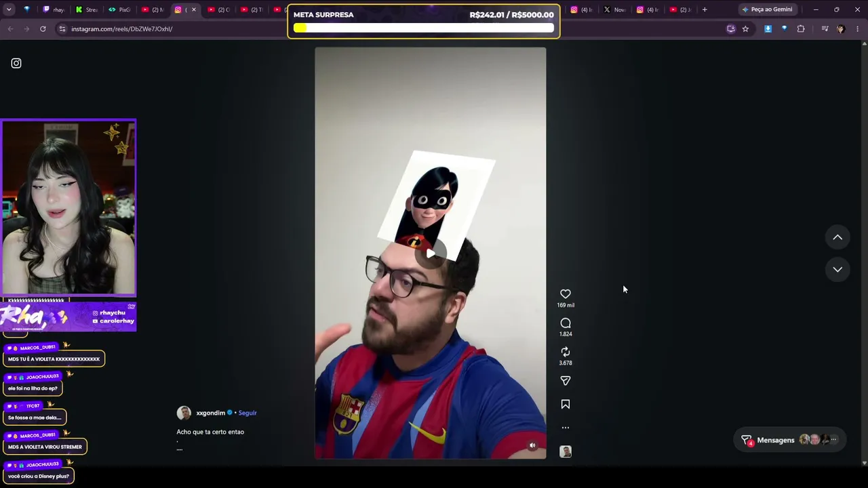Save the reel with the bookmark icon
Screen dimensions: 868x488
pos(566,405)
